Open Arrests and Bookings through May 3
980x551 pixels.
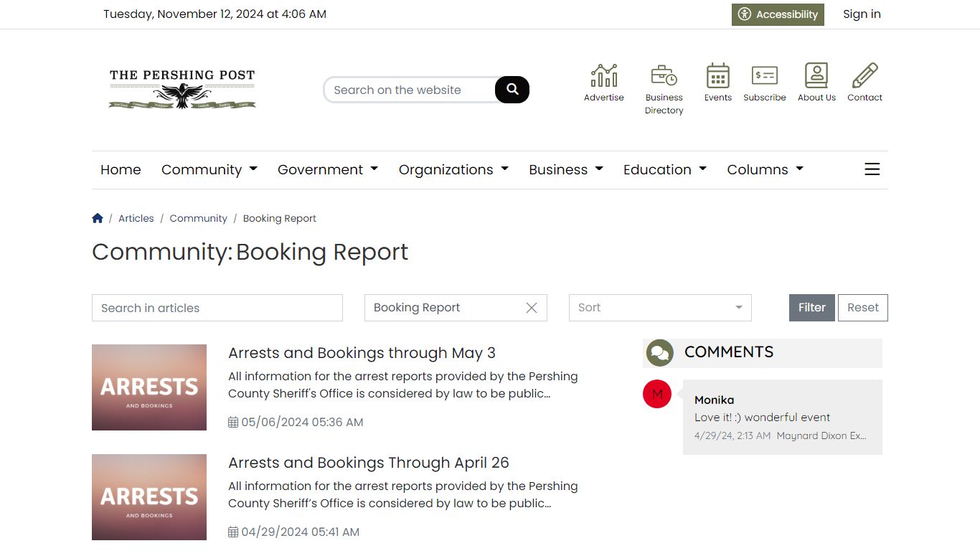point(362,353)
